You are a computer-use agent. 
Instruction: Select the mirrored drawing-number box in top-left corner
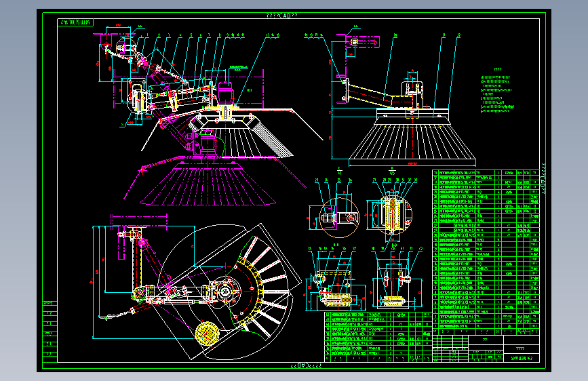(x=75, y=22)
